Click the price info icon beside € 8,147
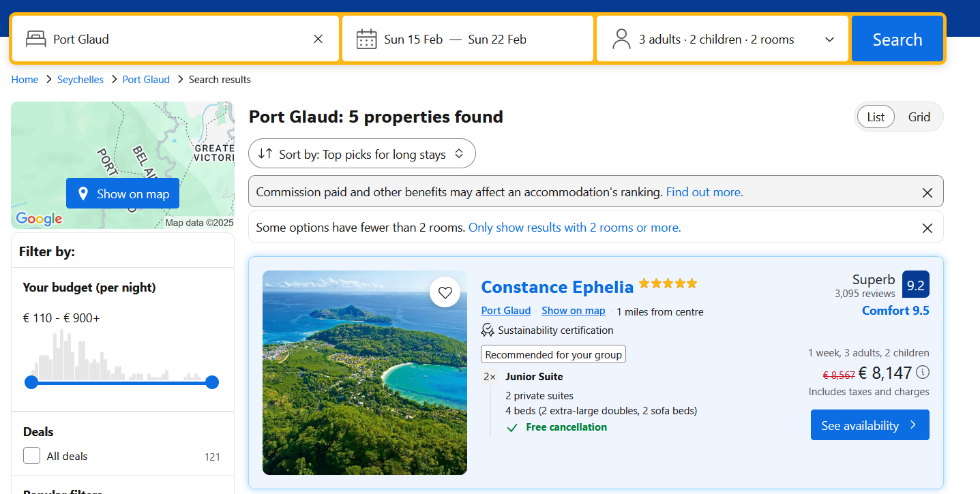 [923, 372]
